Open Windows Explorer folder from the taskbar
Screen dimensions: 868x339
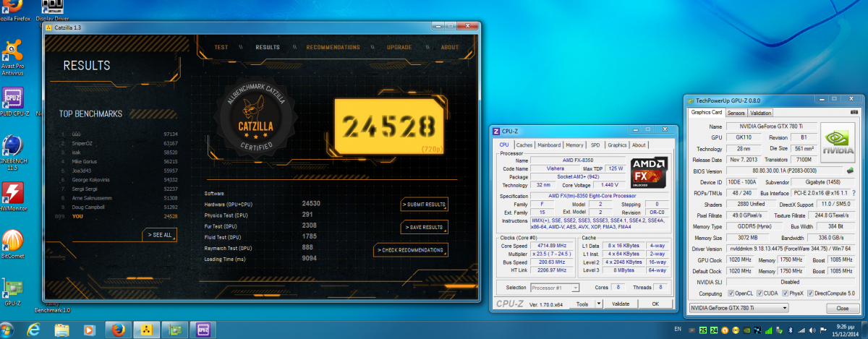pyautogui.click(x=61, y=330)
